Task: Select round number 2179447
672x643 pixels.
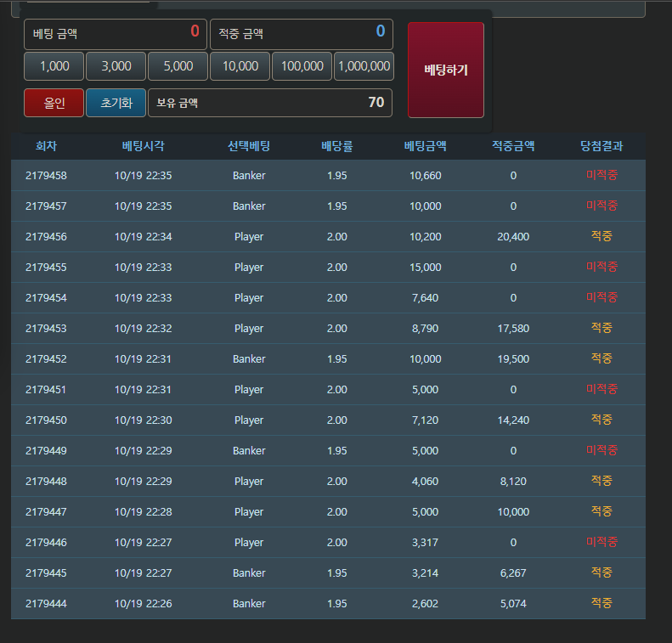Action: 46,512
